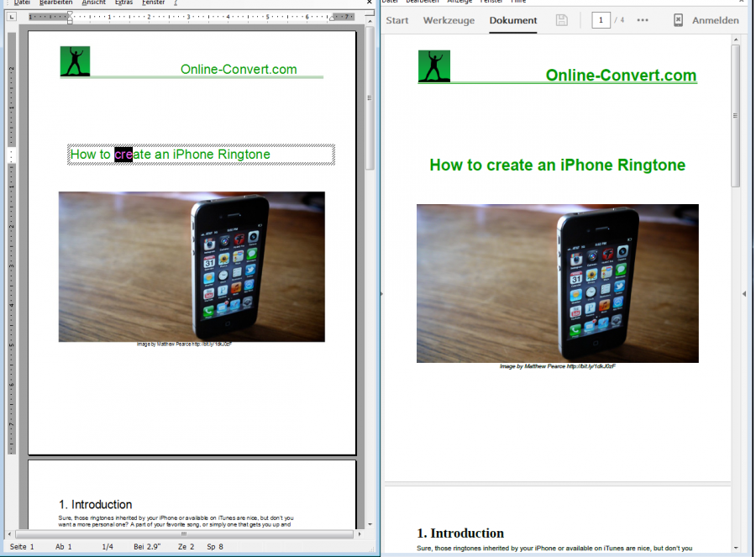Switch to the Start tab in Acrobat

(396, 20)
